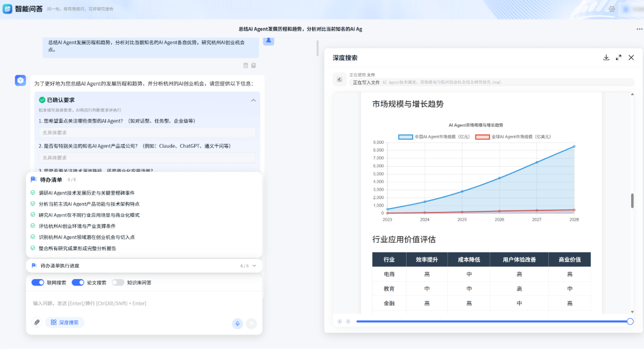Turn off the 论文搜索 switch
This screenshot has height=349, width=644.
(78, 282)
